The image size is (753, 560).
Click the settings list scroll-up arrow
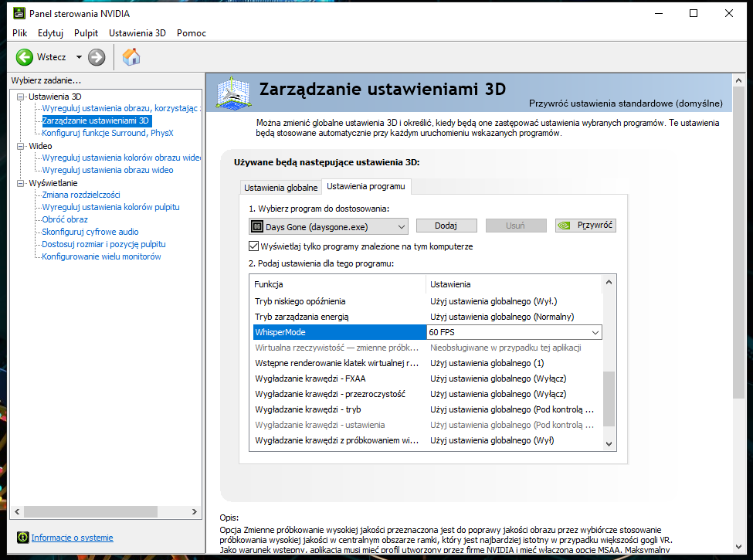click(x=609, y=282)
